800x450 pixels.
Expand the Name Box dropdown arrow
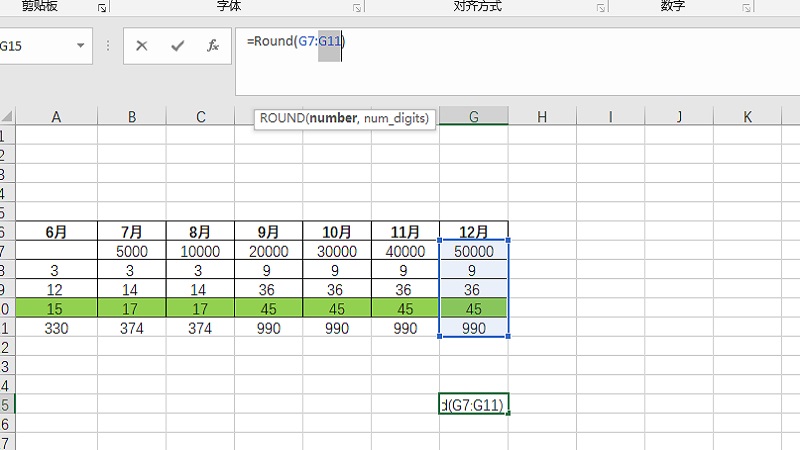(x=80, y=46)
